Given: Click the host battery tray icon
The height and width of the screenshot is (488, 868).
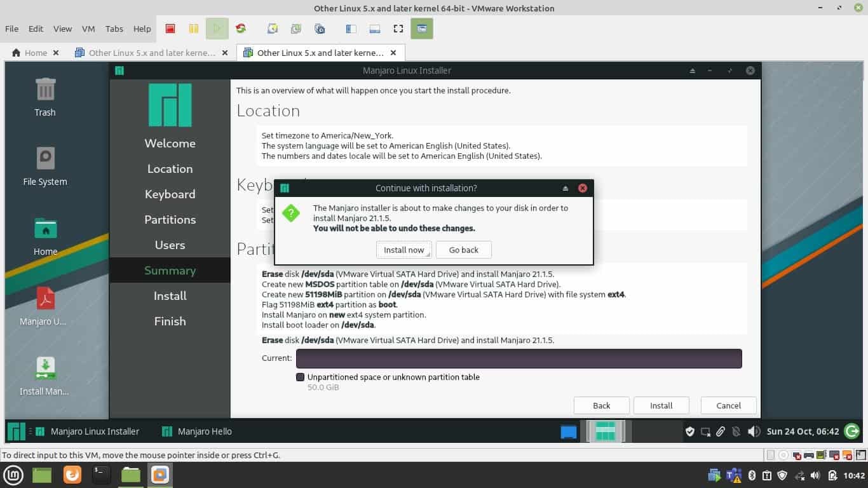Looking at the screenshot, I should [x=832, y=475].
